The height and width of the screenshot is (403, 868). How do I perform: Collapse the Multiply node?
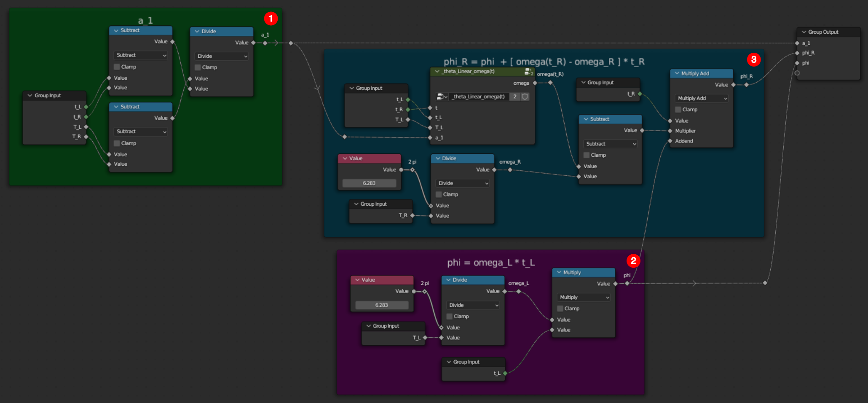click(x=559, y=272)
